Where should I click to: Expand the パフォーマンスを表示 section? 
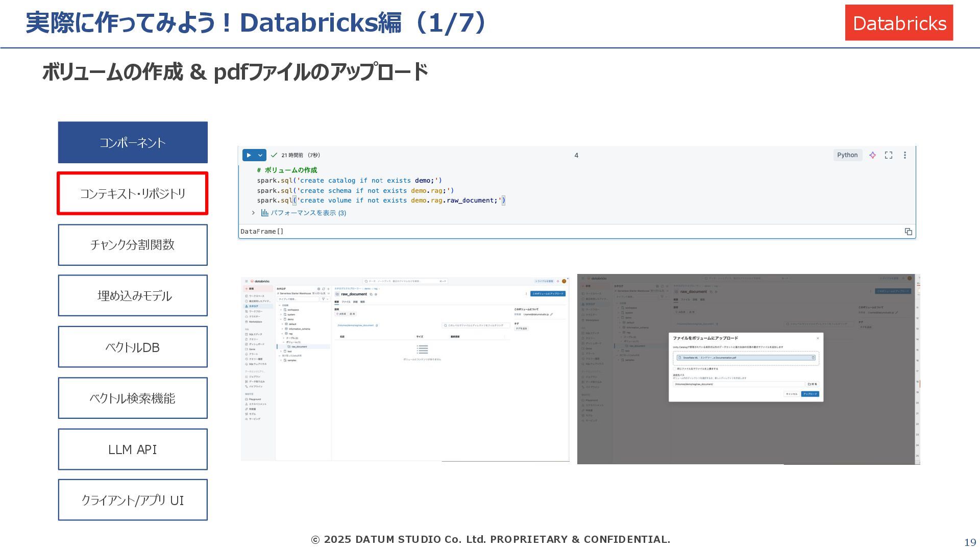(x=253, y=213)
